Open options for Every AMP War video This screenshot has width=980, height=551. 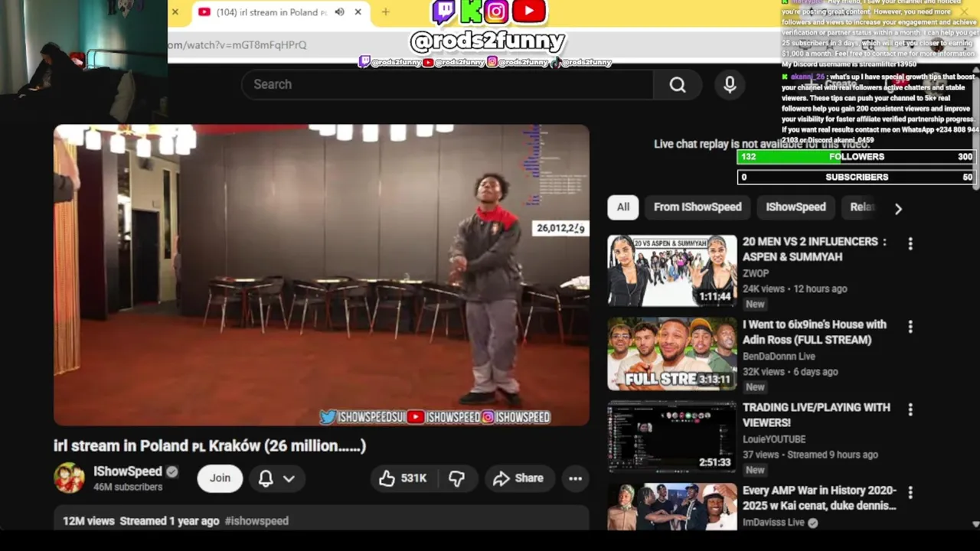click(x=910, y=493)
